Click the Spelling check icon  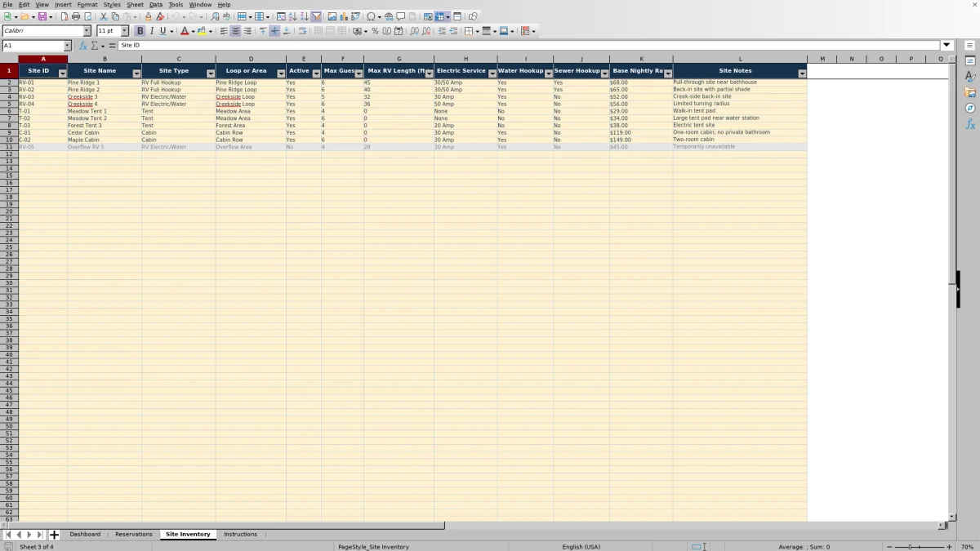tap(226, 16)
